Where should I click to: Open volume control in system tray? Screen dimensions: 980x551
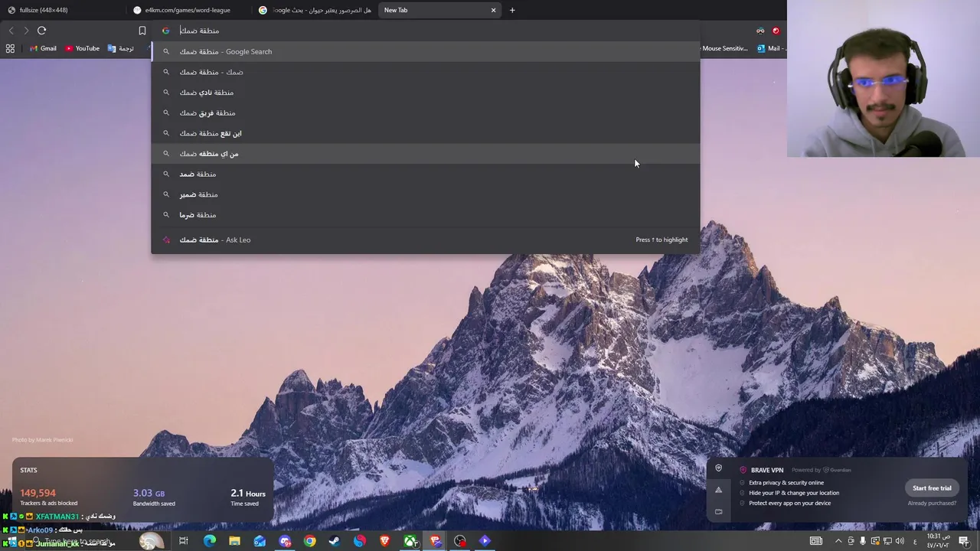900,541
